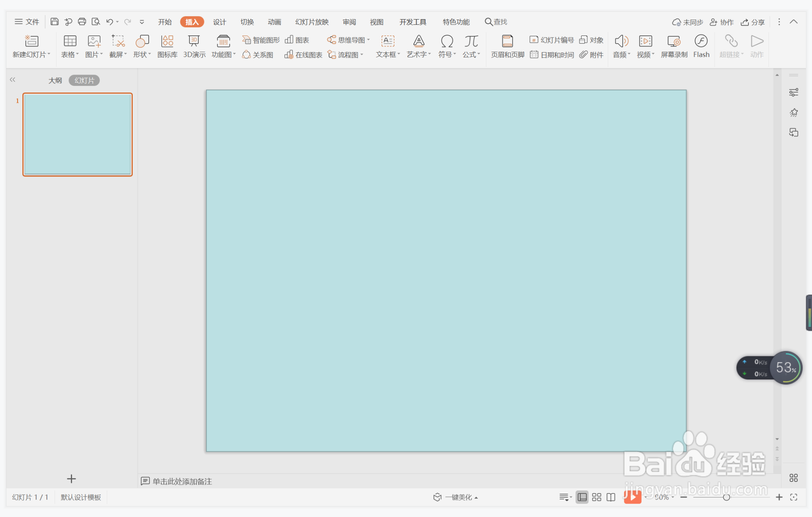Insert 日期和时间 date and time
The height and width of the screenshot is (517, 812).
(x=552, y=55)
